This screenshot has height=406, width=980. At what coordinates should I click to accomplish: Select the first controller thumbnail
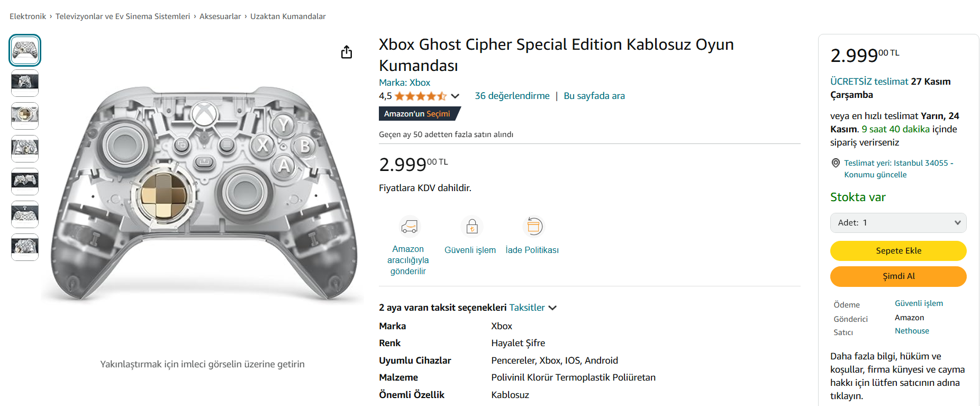tap(25, 50)
